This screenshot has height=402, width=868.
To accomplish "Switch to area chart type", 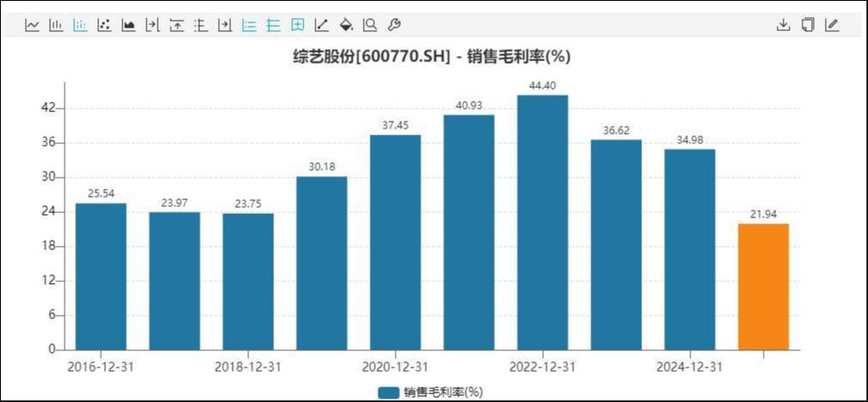I will tap(128, 25).
